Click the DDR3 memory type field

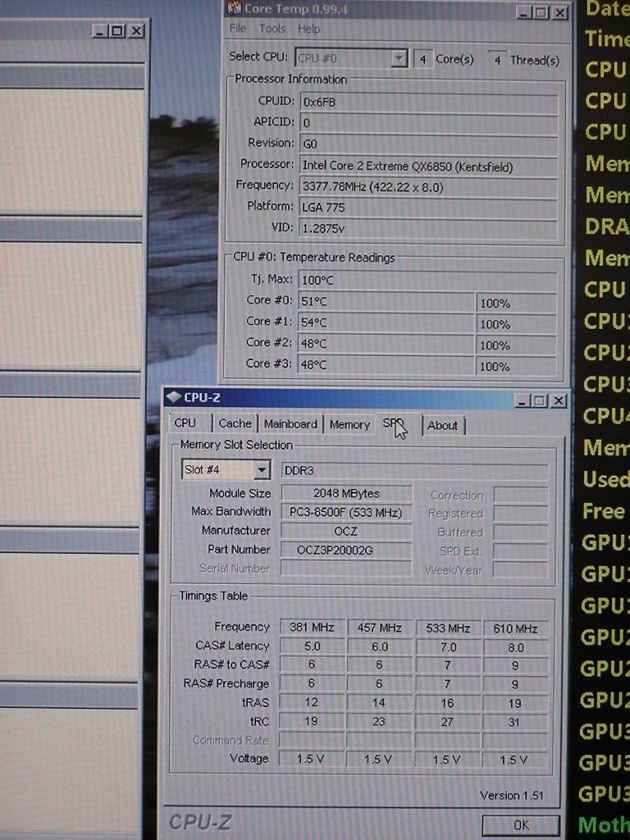click(414, 471)
